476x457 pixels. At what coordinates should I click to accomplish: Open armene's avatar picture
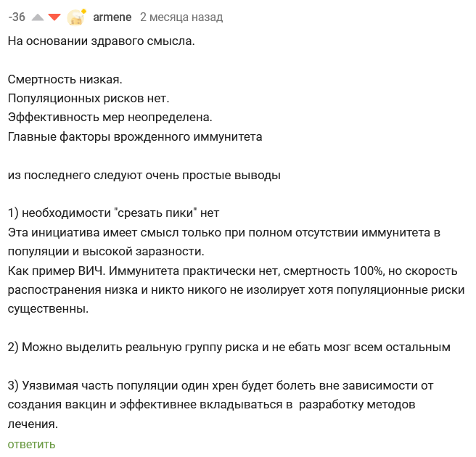point(75,18)
